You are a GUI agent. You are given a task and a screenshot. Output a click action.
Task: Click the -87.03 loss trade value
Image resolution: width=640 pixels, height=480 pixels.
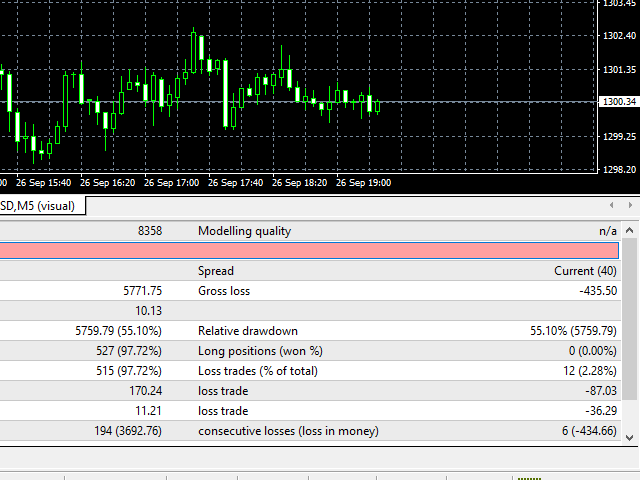pyautogui.click(x=601, y=391)
